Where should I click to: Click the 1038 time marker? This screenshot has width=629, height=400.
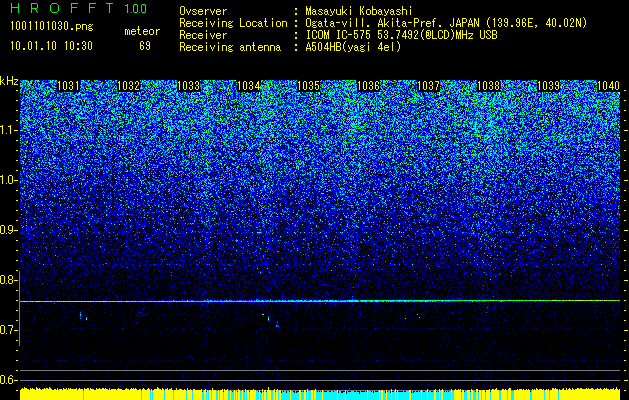[489, 86]
